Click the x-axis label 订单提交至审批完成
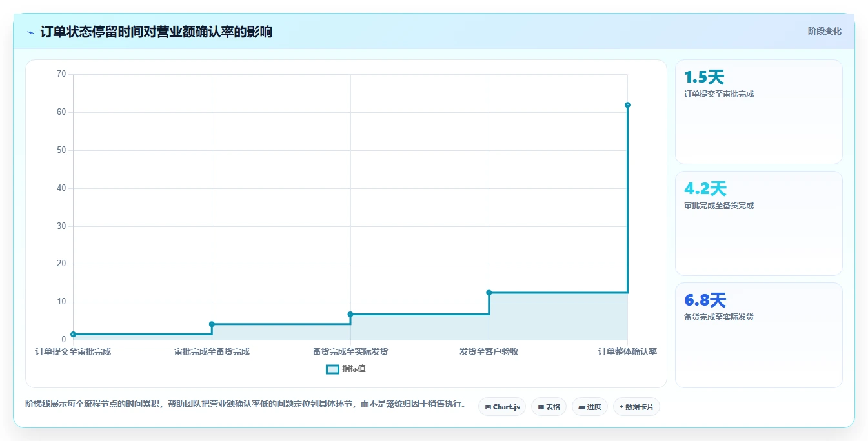The width and height of the screenshot is (868, 441). point(73,351)
